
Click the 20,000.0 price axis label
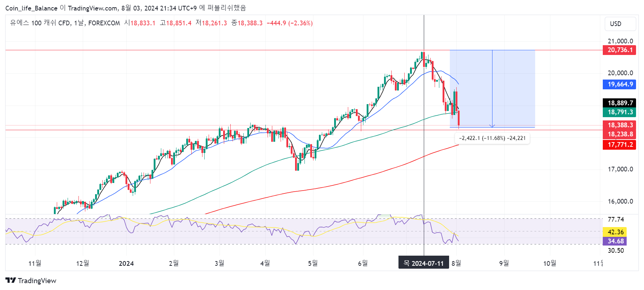coord(620,73)
